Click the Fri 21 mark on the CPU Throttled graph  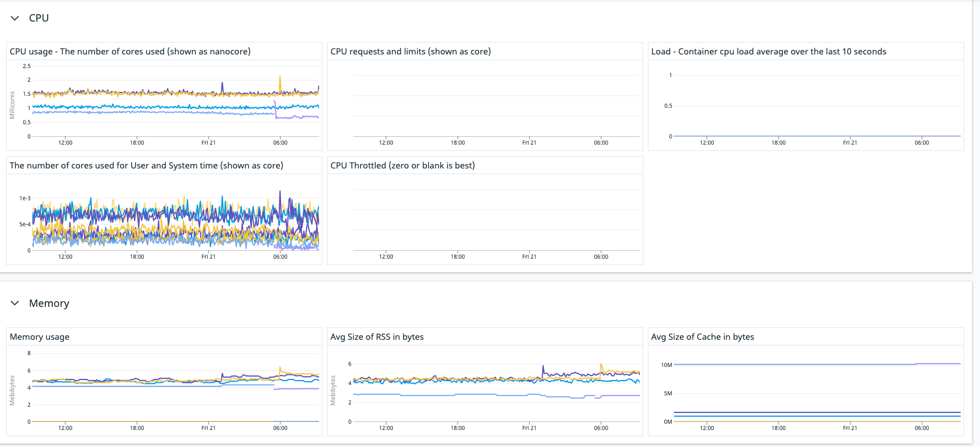529,256
